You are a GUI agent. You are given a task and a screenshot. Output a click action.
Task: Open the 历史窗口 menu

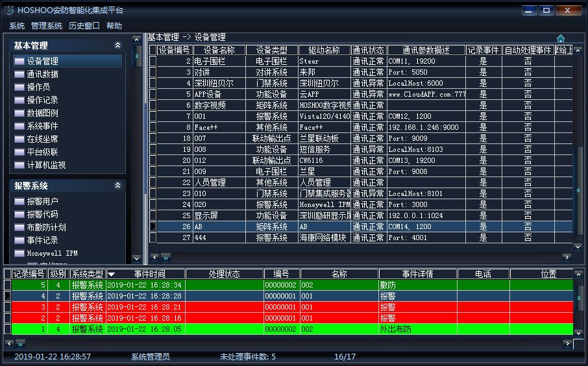84,26
